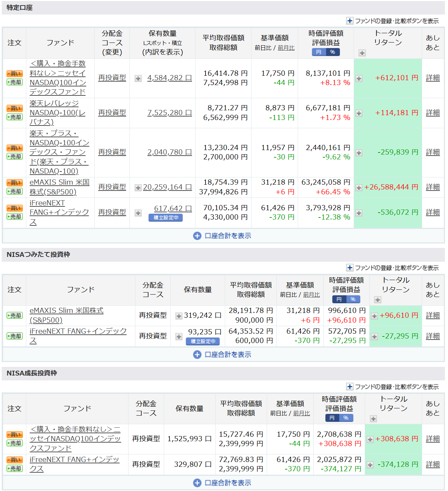The image size is (448, 491).
Task: Expand 口座合計を表示 under 特定口座 table
Action: [222, 236]
